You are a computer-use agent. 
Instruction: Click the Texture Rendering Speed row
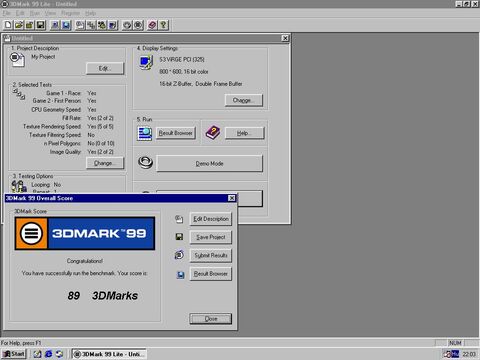[68, 126]
